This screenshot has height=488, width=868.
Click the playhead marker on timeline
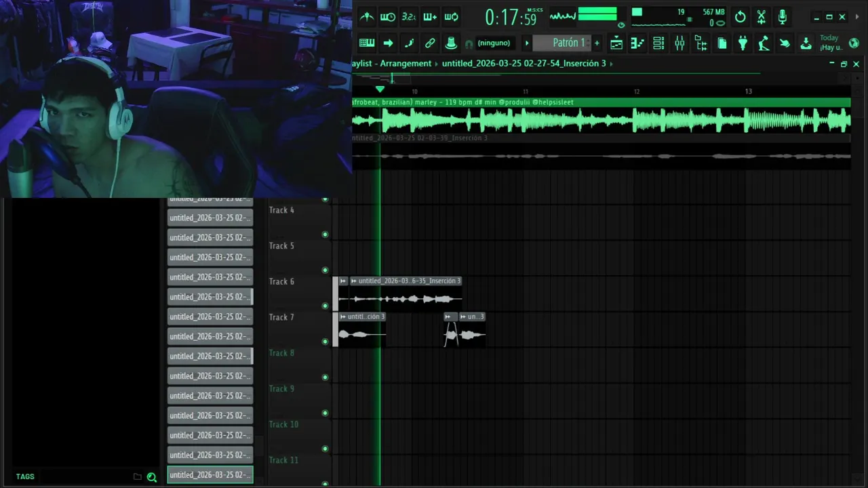pyautogui.click(x=380, y=89)
